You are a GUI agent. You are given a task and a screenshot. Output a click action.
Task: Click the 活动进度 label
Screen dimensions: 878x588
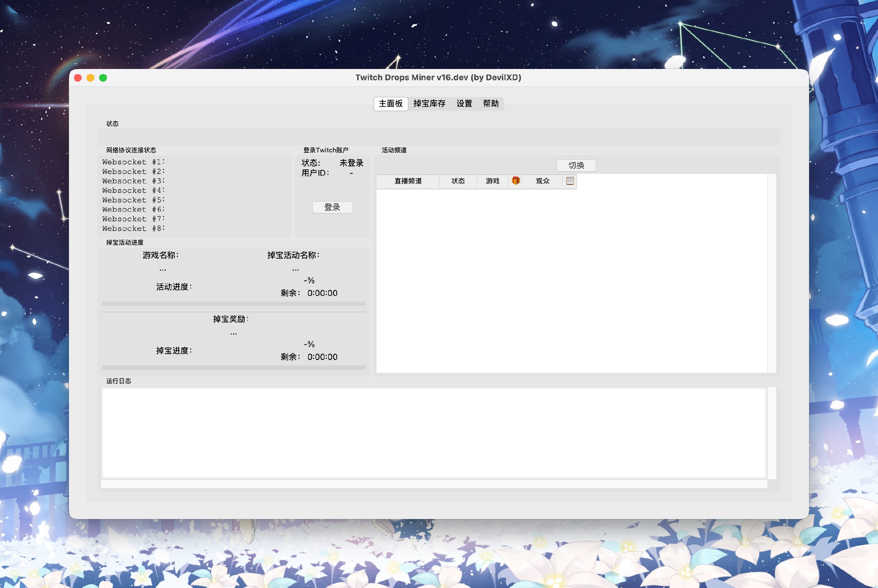pyautogui.click(x=174, y=287)
